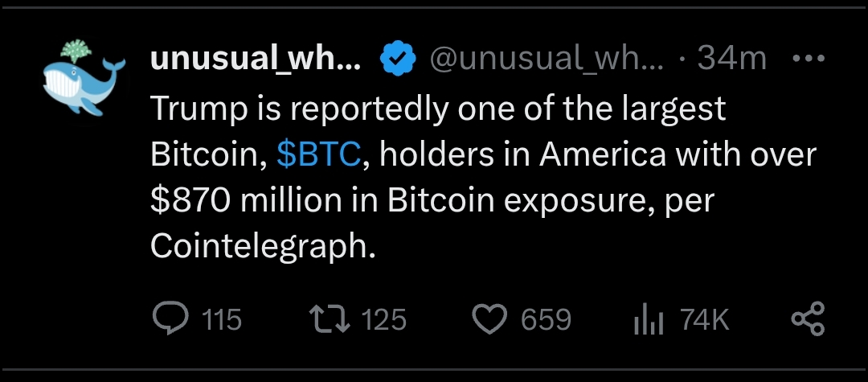Click the 74K views count
868x382 pixels.
pos(704,320)
